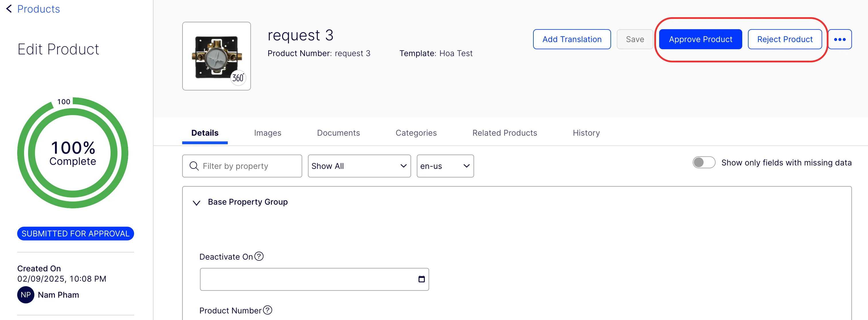Click the NP user avatar
The height and width of the screenshot is (320, 868).
pyautogui.click(x=25, y=295)
